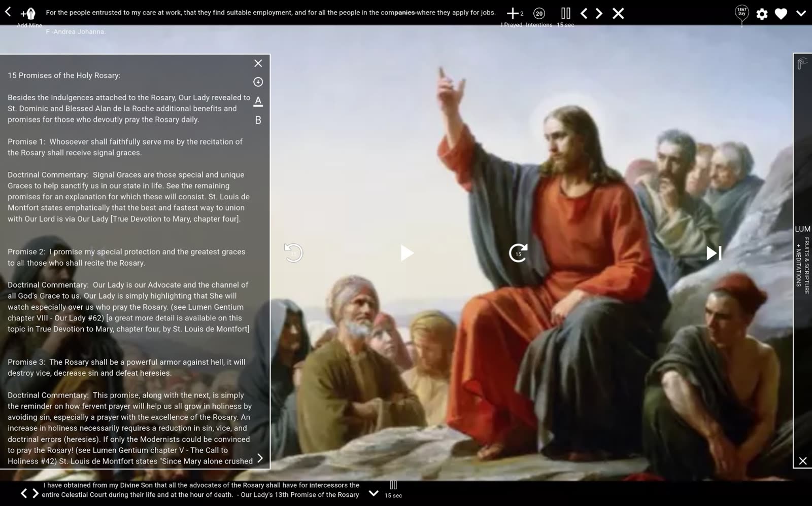
Task: Click the 13th Promise quote text
Action: click(x=200, y=490)
